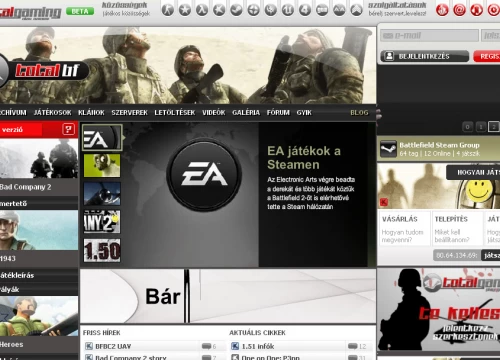Select the 1.50 patch thumbnail
The image size is (500, 360).
pos(102,250)
